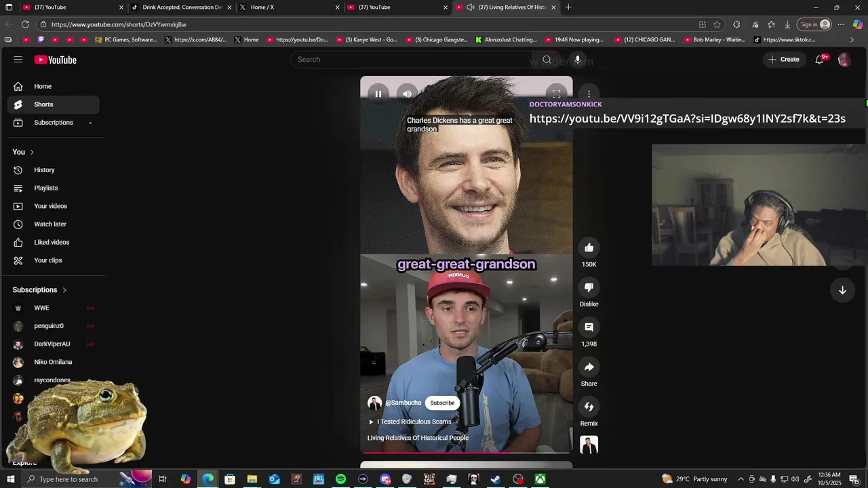Open History in the sidebar
The height and width of the screenshot is (488, 868).
[x=53, y=170]
